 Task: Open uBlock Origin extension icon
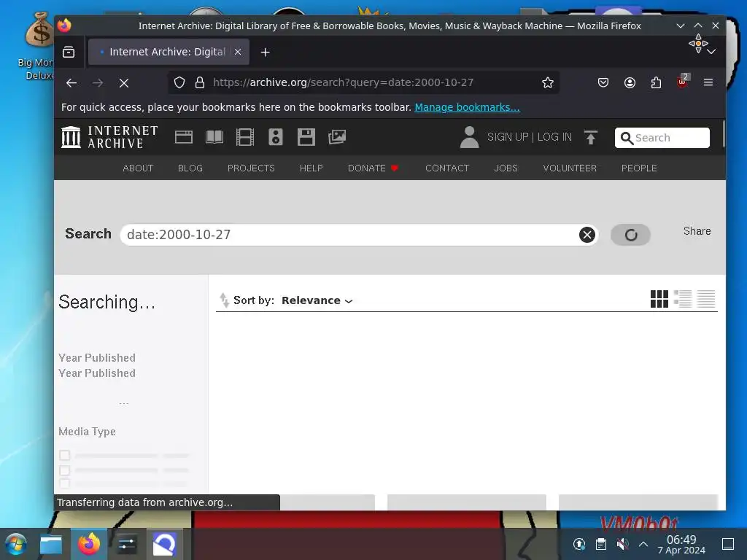coord(683,82)
